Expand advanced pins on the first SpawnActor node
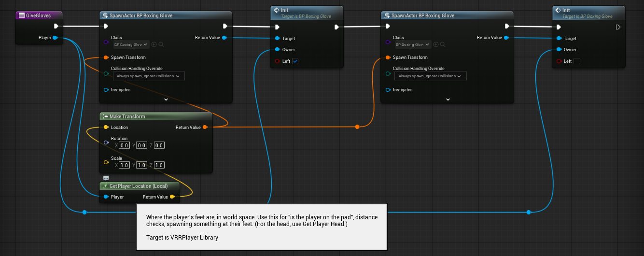644x256 pixels. pos(166,99)
